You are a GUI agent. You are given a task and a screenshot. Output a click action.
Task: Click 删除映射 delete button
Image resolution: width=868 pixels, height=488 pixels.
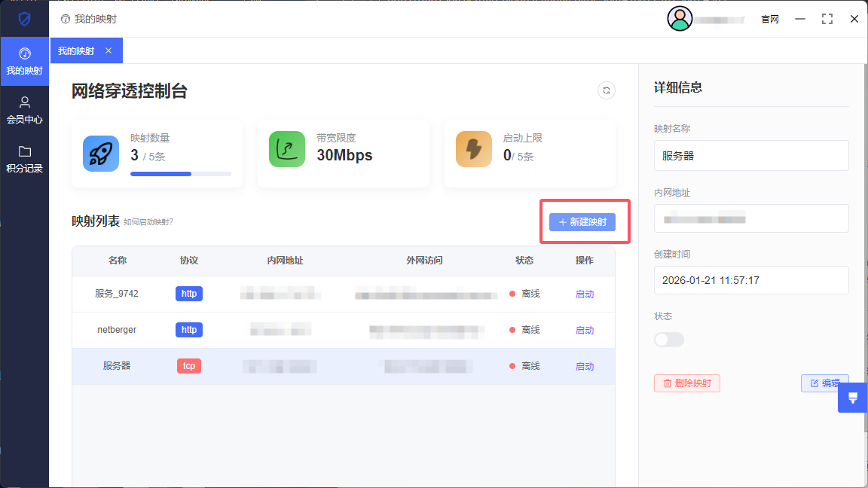tap(686, 383)
